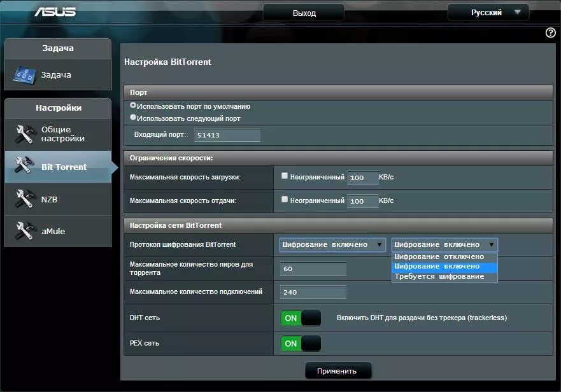Select 'Использовать следующий порт' radio button

(x=133, y=117)
